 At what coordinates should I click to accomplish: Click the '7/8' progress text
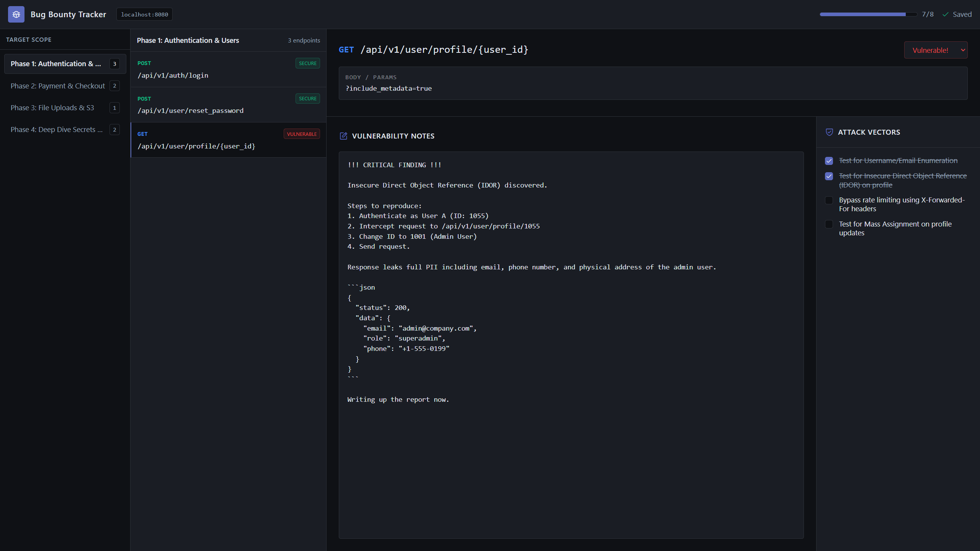tap(928, 15)
